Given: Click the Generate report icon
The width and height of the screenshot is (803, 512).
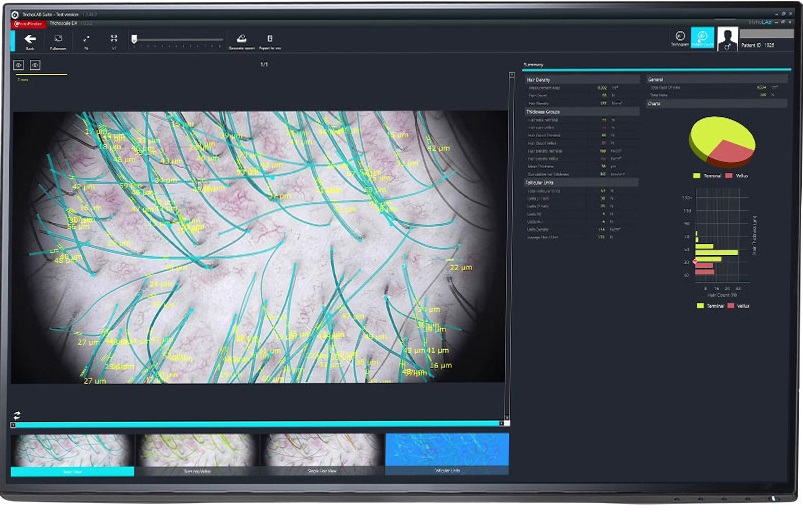Looking at the screenshot, I should 241,40.
